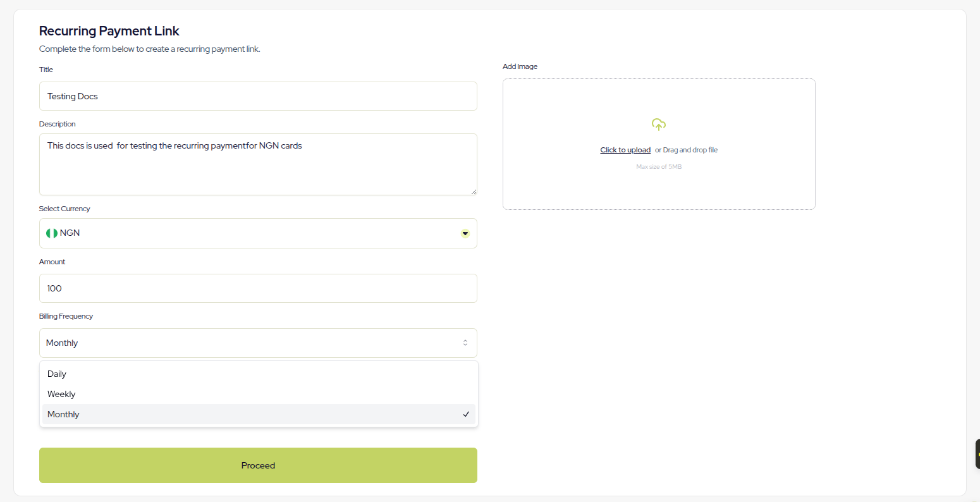
Task: Focus the Description text area
Action: coord(258,164)
